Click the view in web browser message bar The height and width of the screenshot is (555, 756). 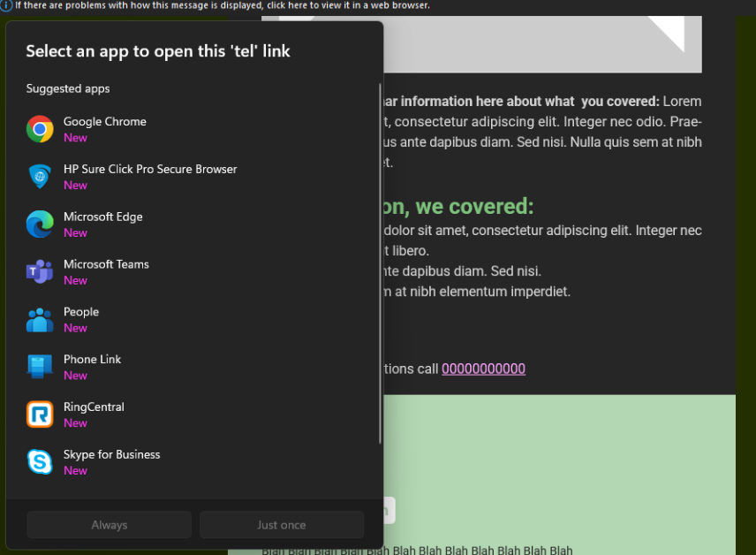223,5
